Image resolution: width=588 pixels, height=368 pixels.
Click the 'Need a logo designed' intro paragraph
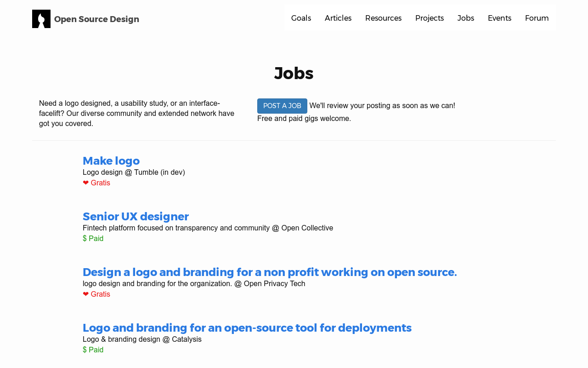tap(137, 114)
